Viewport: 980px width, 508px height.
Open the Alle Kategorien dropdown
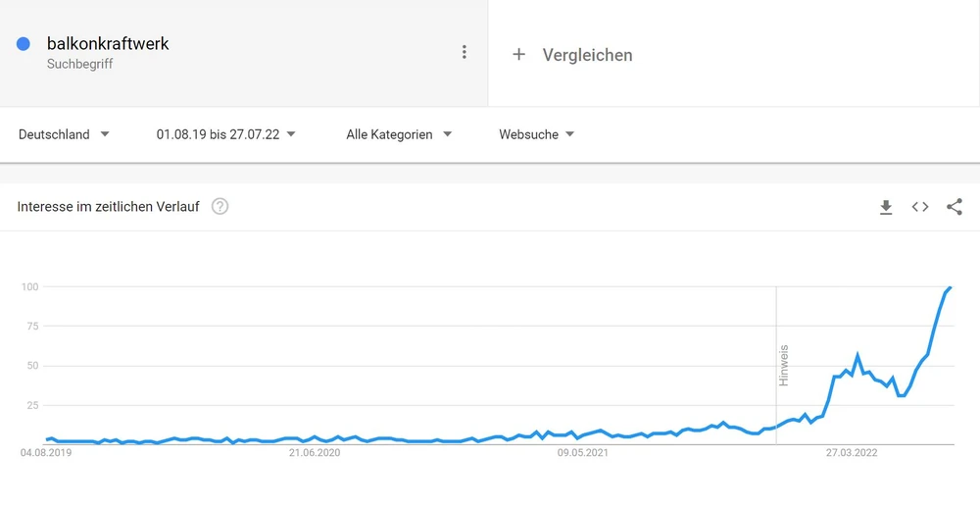[x=399, y=134]
